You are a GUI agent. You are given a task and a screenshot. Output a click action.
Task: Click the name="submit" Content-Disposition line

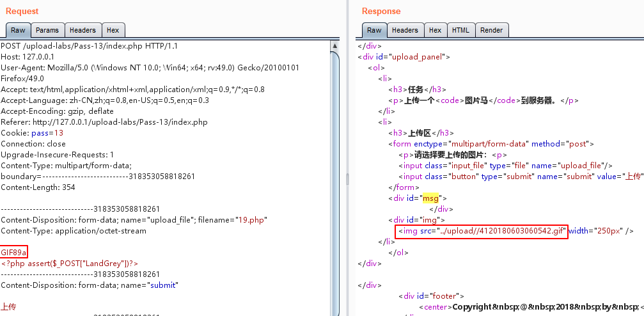pyautogui.click(x=90, y=285)
